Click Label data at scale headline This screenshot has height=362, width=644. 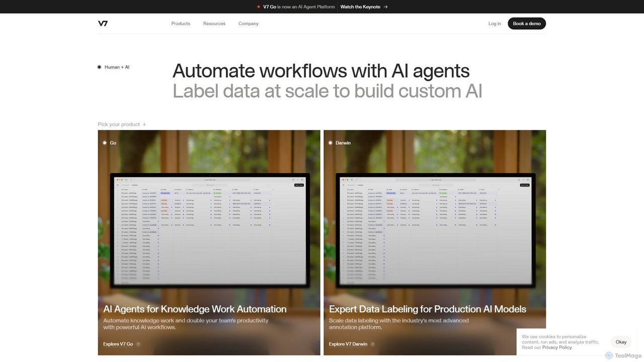click(328, 91)
